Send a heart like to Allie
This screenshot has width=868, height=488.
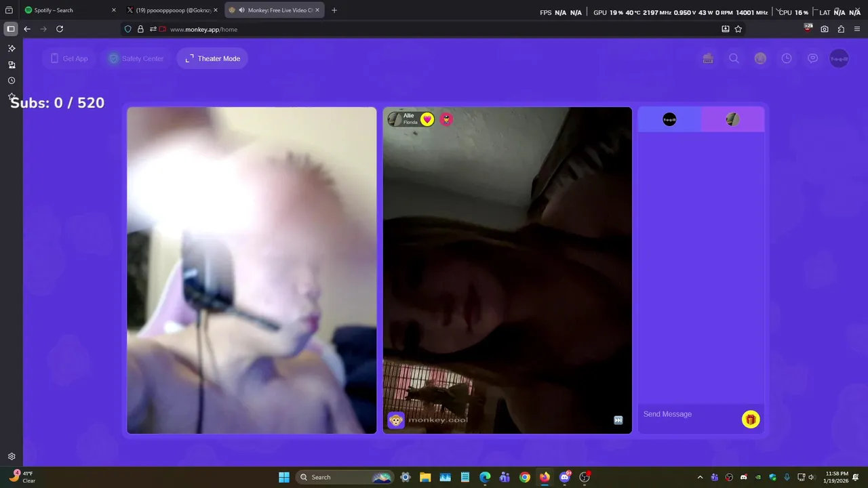[427, 119]
